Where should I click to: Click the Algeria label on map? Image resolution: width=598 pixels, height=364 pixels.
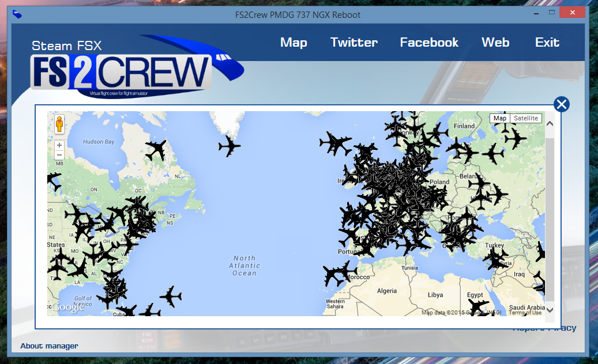pyautogui.click(x=387, y=291)
